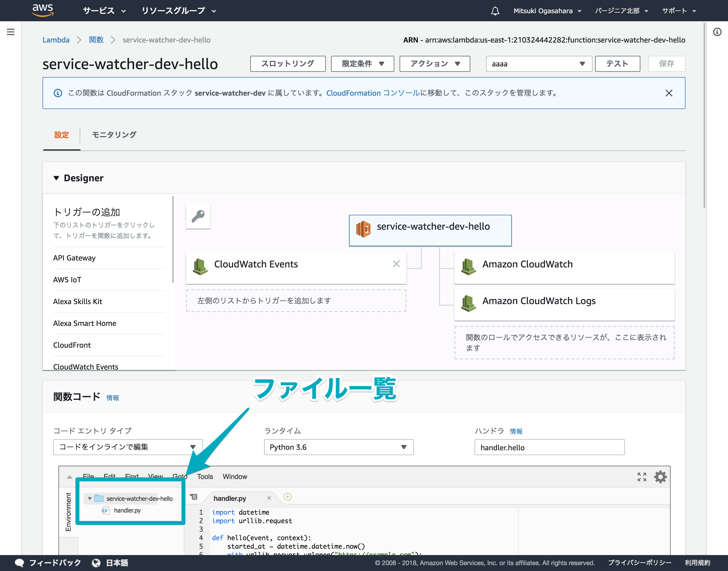Viewport: 728px width, 571px height.
Task: Switch to the モニタリング tab
Action: (x=114, y=135)
